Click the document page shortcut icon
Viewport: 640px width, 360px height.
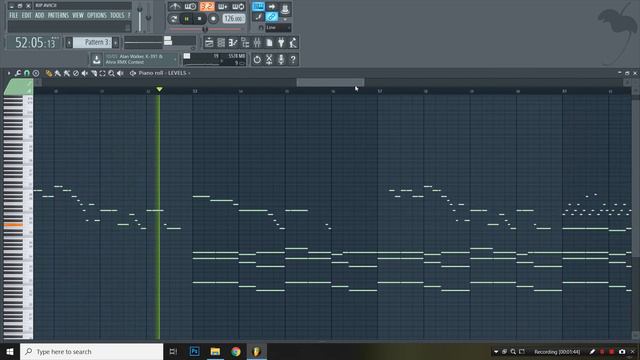(269, 42)
